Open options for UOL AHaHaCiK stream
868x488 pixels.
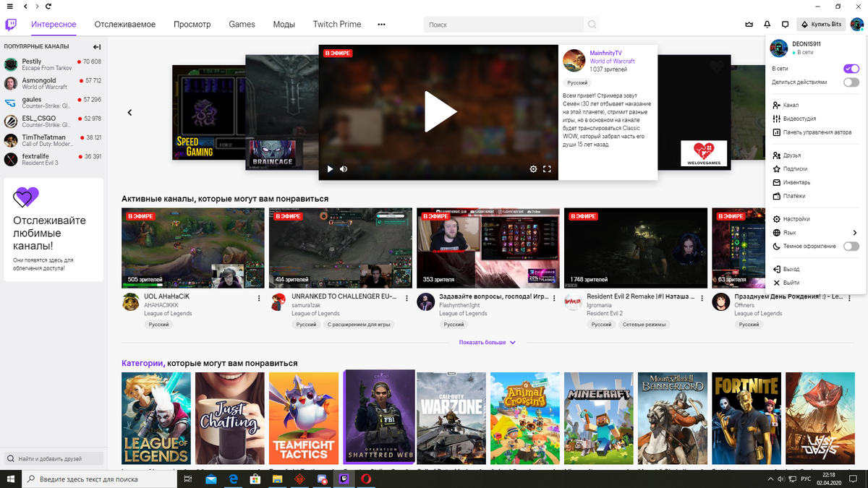click(x=259, y=298)
